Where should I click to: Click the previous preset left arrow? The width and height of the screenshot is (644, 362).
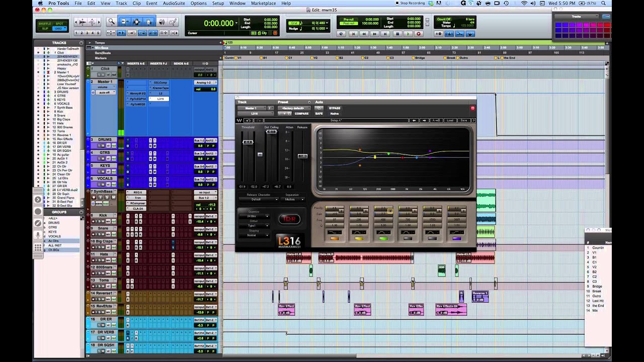coord(415,120)
